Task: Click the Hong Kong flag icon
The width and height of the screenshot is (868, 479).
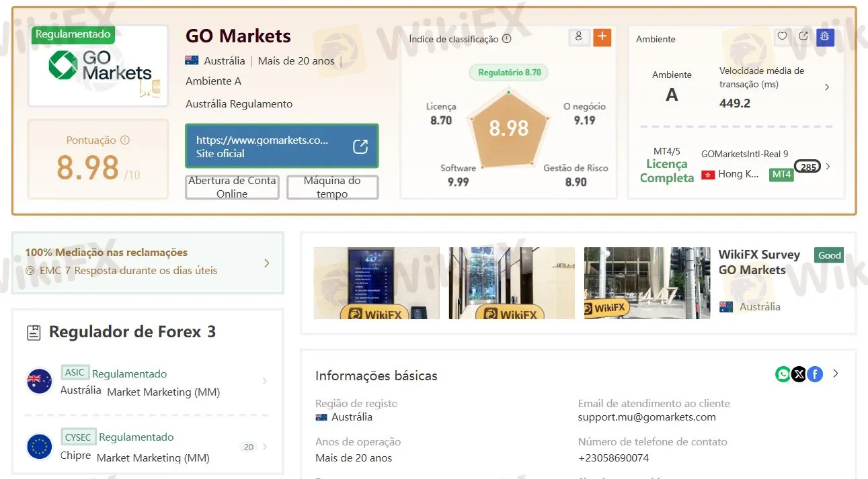Action: (707, 175)
